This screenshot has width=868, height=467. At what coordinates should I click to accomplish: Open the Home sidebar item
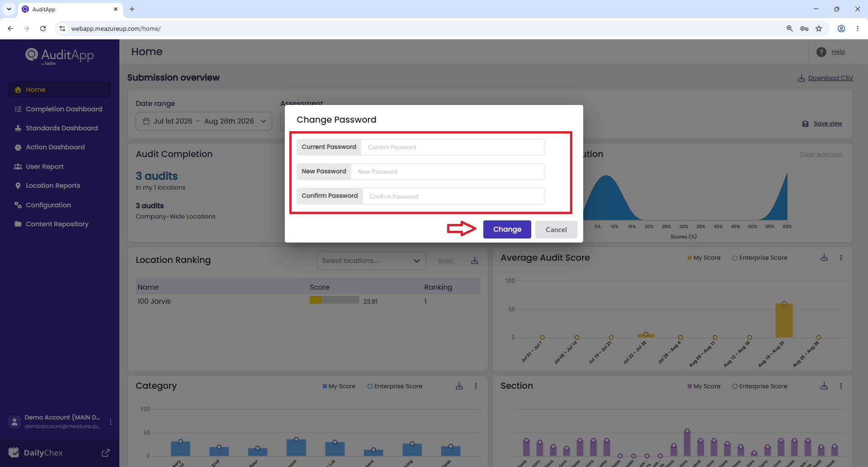pos(59,90)
